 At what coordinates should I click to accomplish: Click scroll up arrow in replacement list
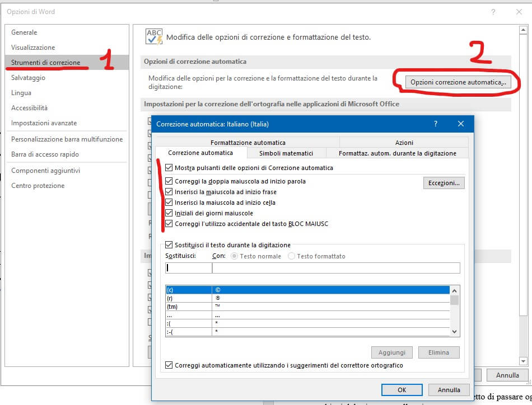click(455, 290)
